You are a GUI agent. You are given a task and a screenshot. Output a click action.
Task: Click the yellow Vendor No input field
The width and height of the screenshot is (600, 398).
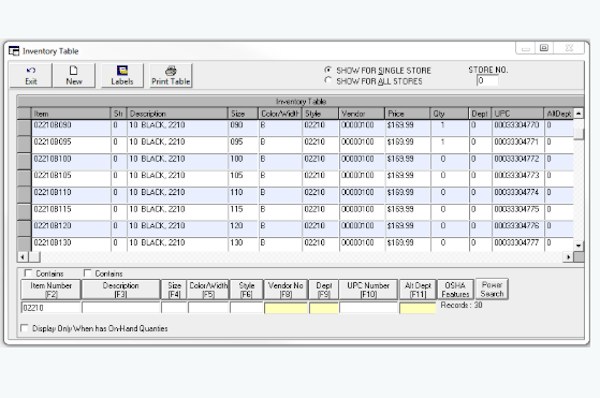[286, 308]
